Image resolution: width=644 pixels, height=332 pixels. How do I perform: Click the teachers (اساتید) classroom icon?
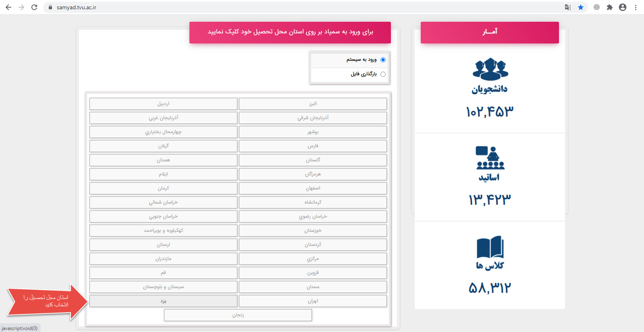pyautogui.click(x=490, y=158)
